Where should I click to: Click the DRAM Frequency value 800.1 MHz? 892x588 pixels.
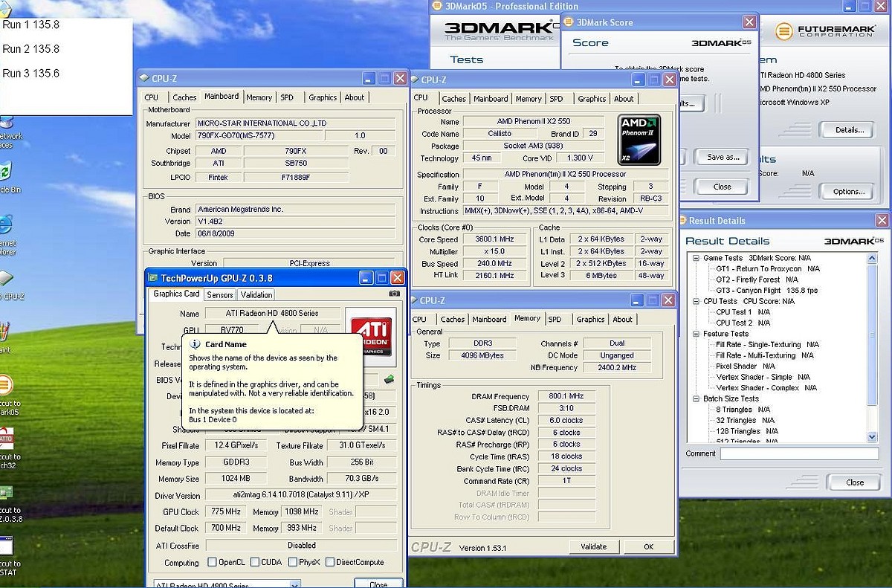(x=566, y=397)
